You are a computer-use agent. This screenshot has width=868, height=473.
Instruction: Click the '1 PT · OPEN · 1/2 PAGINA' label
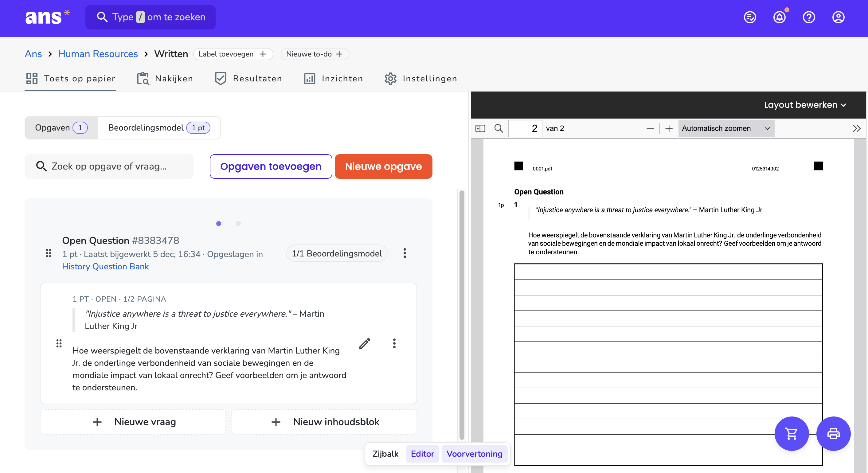[119, 299]
